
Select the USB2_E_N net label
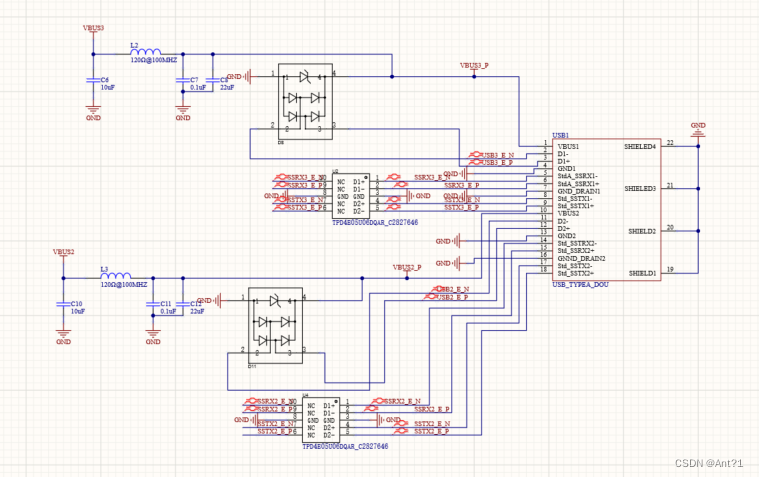pyautogui.click(x=453, y=289)
